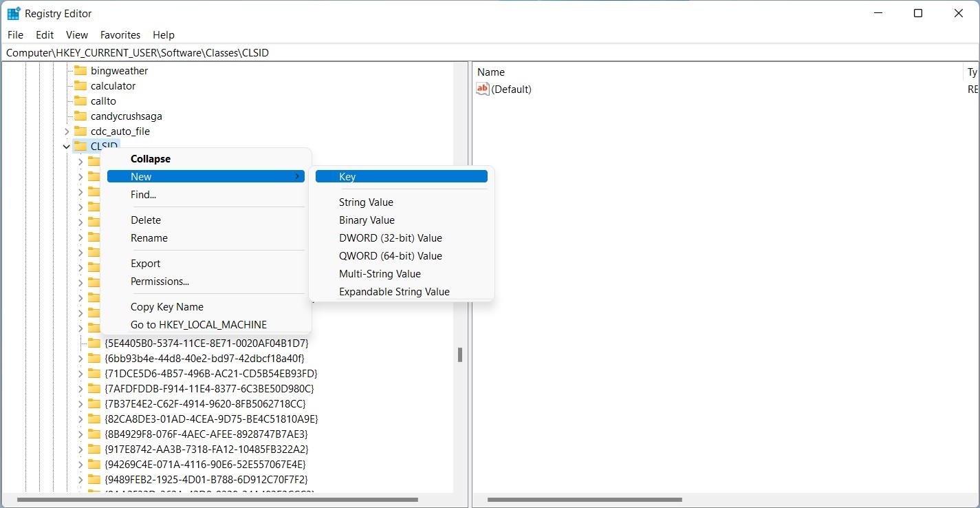
Task: Expand the cdc_auto_file key
Action: tap(67, 131)
